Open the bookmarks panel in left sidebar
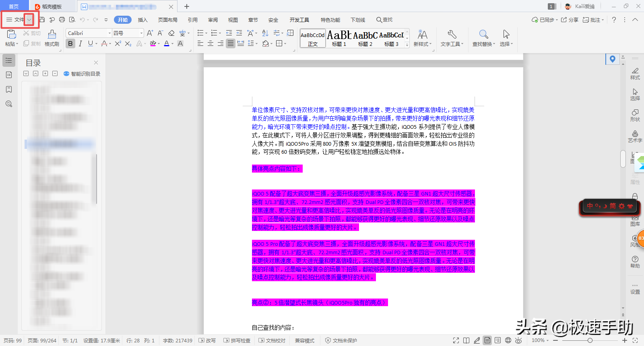The image size is (644, 346). point(9,89)
